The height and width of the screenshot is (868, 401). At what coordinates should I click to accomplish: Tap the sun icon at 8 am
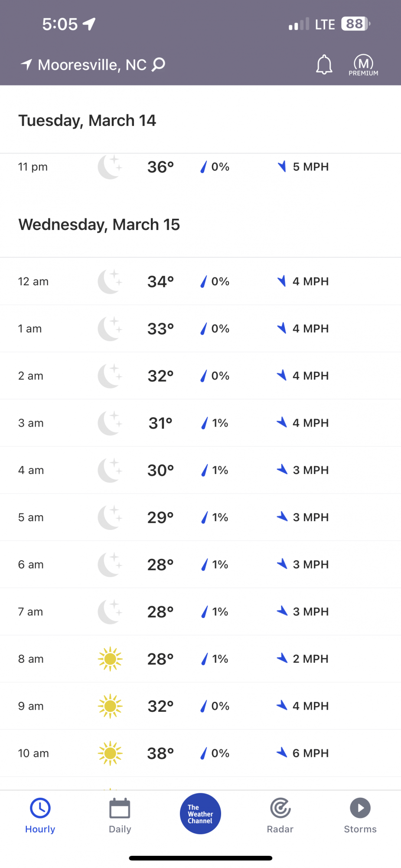110,659
